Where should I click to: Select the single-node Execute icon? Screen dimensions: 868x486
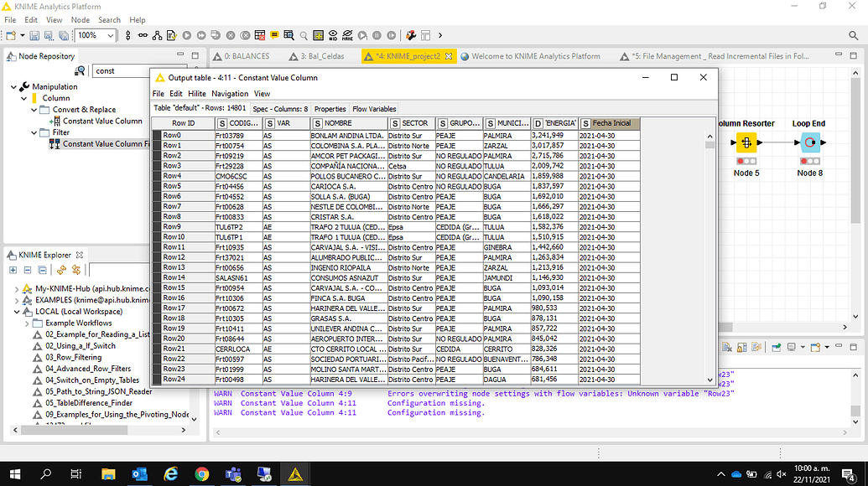tap(187, 34)
